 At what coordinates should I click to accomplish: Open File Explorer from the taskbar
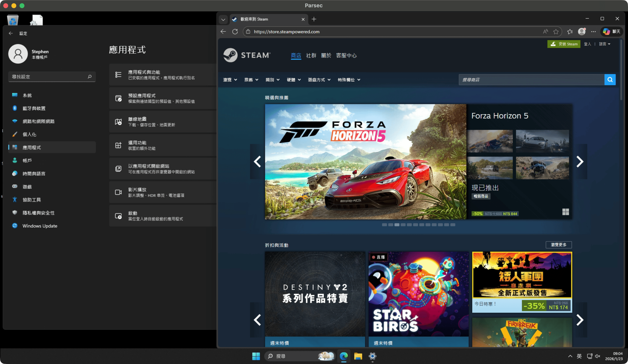358,356
